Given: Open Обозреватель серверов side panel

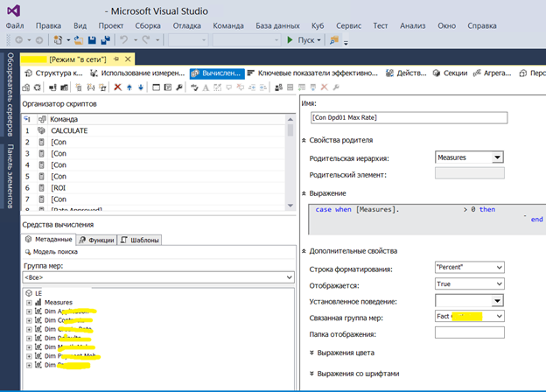Looking at the screenshot, I should 10,94.
